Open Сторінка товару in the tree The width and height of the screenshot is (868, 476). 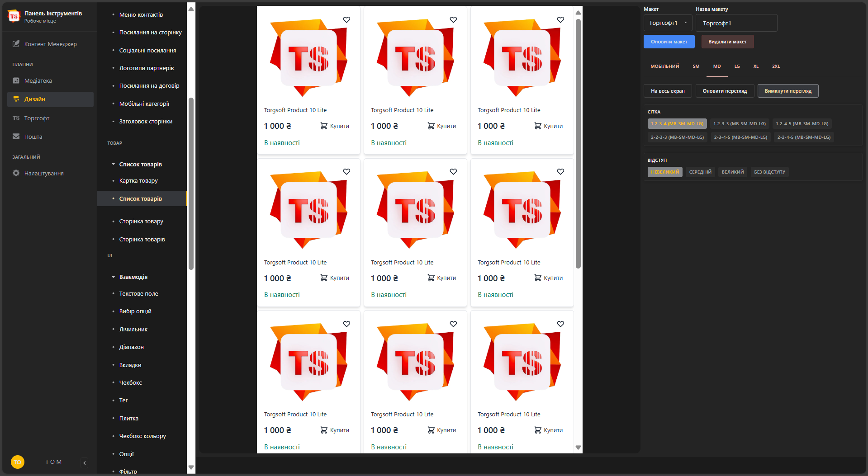(x=141, y=221)
